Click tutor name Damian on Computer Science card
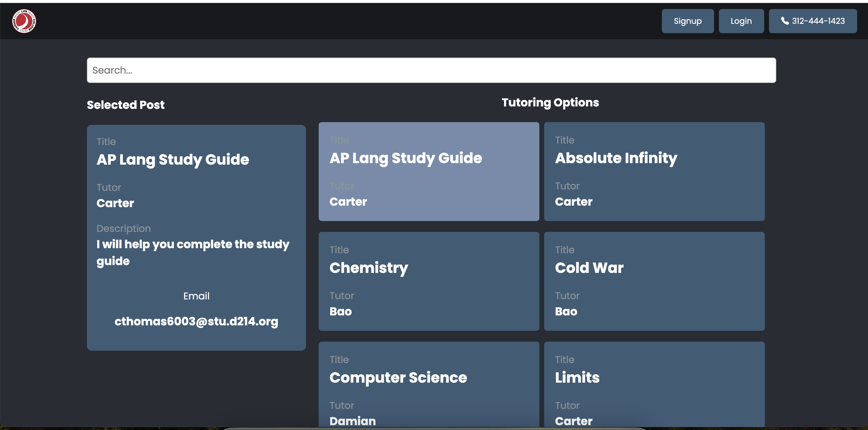Viewport: 868px width, 430px height. pyautogui.click(x=352, y=421)
